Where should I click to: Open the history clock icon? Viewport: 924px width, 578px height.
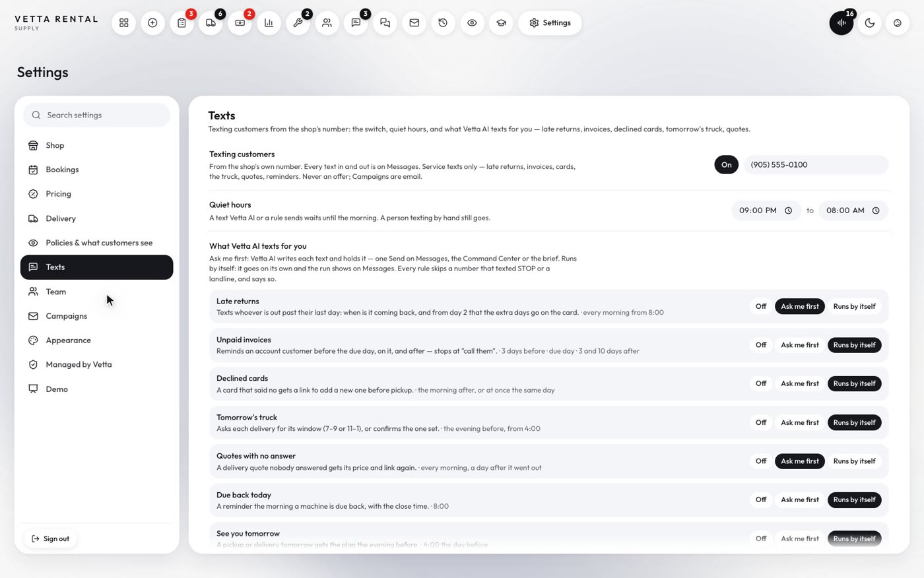click(443, 23)
